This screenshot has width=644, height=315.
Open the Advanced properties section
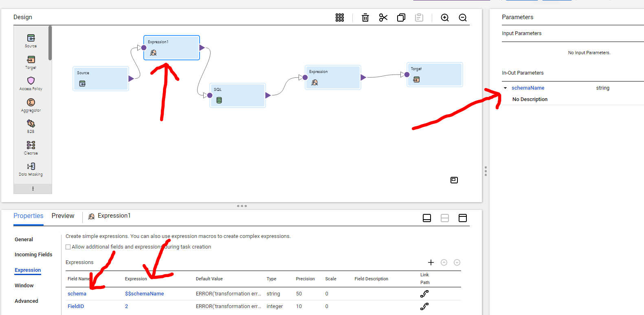coord(26,301)
